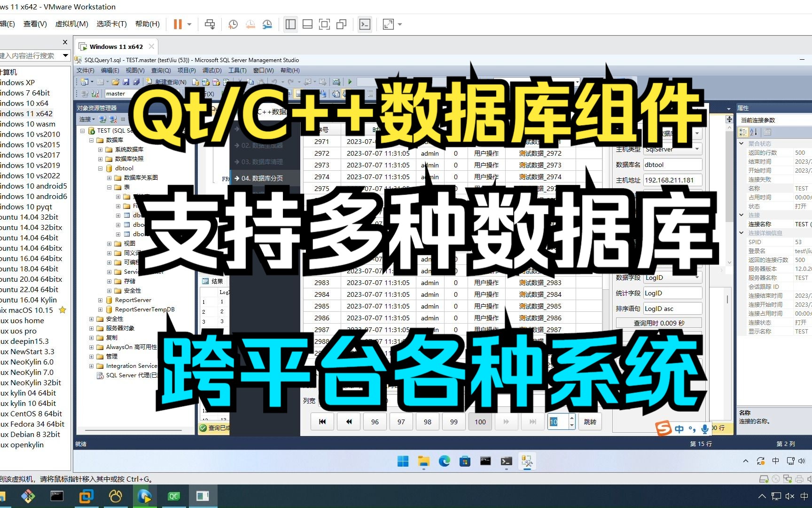The height and width of the screenshot is (508, 812).
Task: Click the 新建查询(N) toolbar button
Action: click(x=166, y=82)
